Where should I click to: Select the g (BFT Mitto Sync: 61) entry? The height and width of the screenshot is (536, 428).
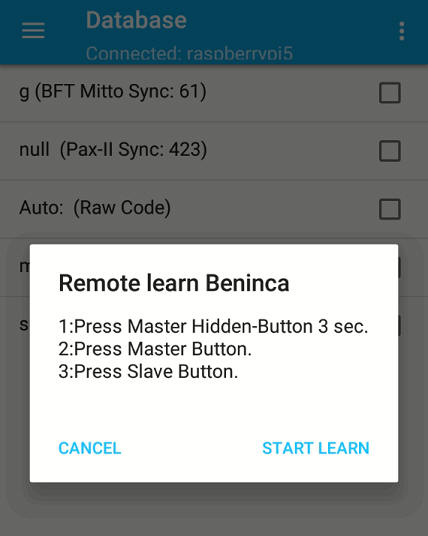[214, 93]
